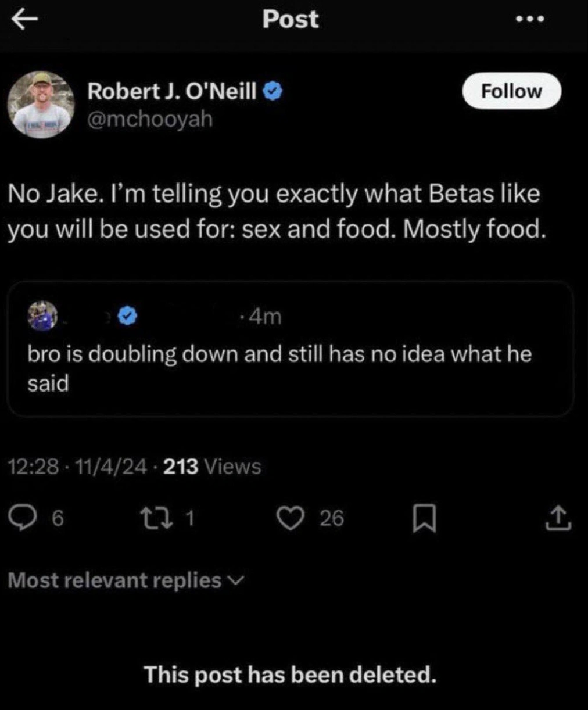The width and height of the screenshot is (588, 710).
Task: Open the @mchooyah handle link
Action: pyautogui.click(x=150, y=119)
